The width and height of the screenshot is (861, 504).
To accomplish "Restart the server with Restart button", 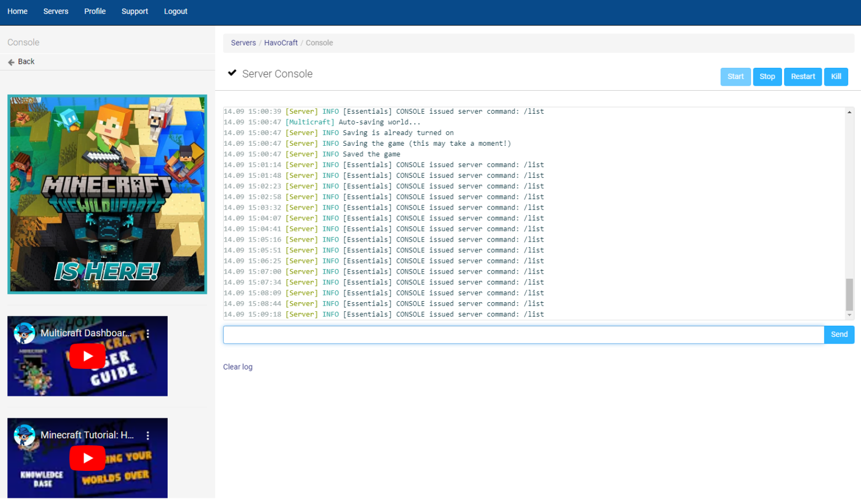I will (x=803, y=77).
